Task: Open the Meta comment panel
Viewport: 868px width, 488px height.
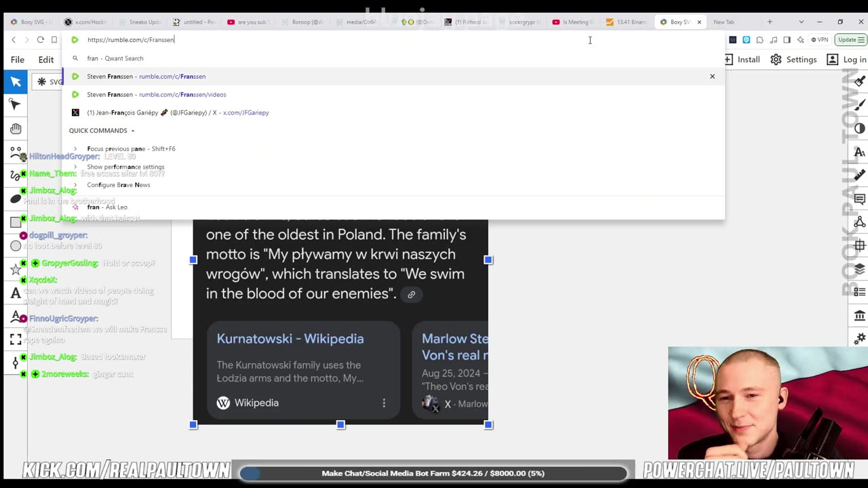Action: tap(860, 199)
